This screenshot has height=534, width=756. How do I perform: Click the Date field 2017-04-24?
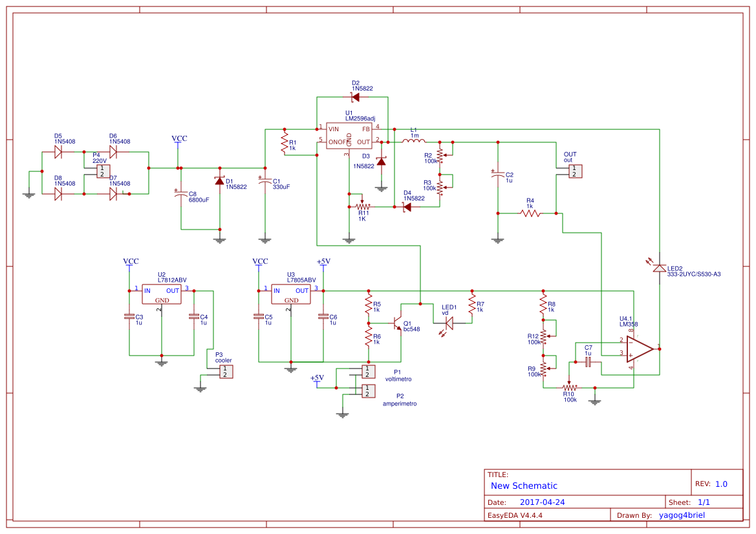click(x=544, y=502)
